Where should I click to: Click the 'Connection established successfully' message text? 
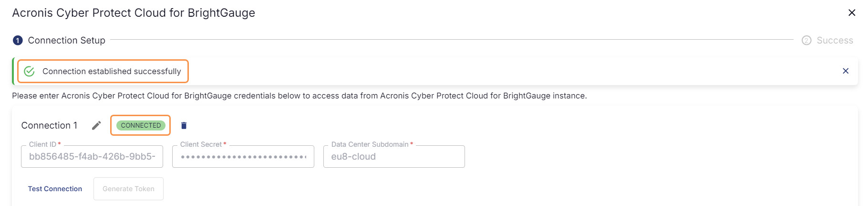point(112,71)
